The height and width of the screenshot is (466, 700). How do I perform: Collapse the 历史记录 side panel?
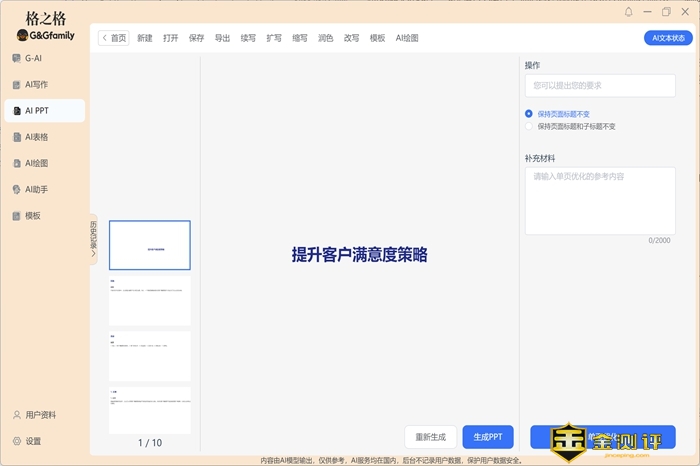click(x=94, y=240)
